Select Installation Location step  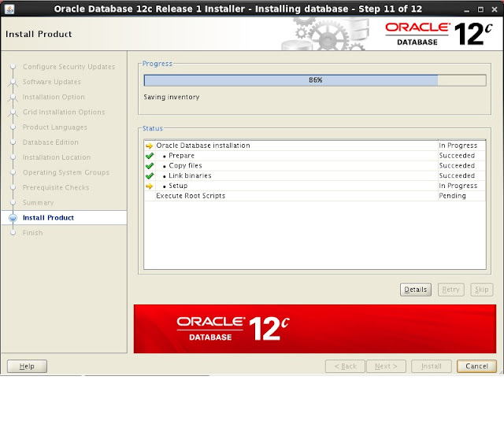click(57, 157)
